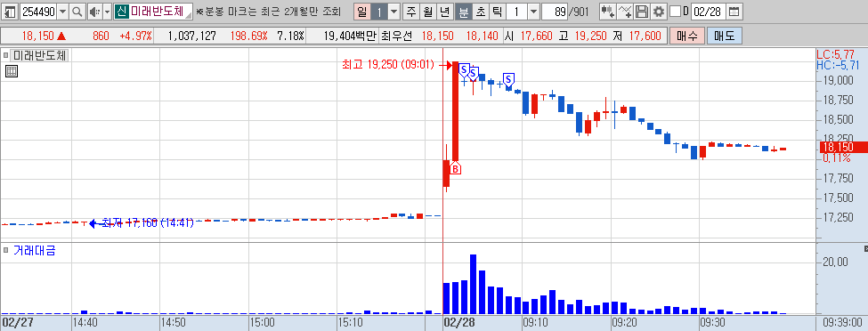Open the candlestick chart type icon
868x331 pixels.
607,11
